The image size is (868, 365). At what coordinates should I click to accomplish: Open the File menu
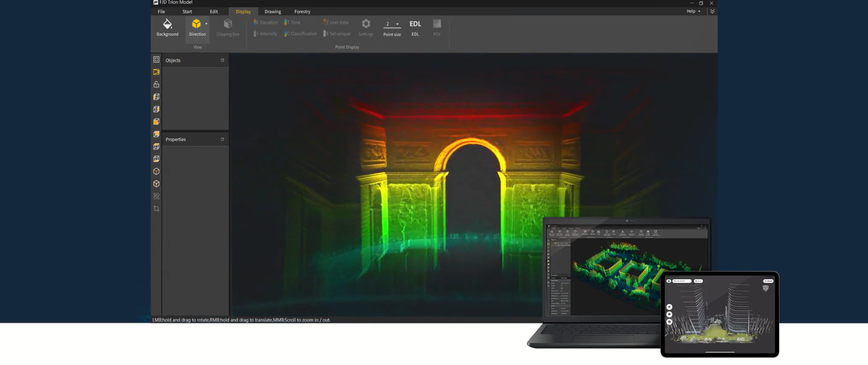click(x=161, y=12)
